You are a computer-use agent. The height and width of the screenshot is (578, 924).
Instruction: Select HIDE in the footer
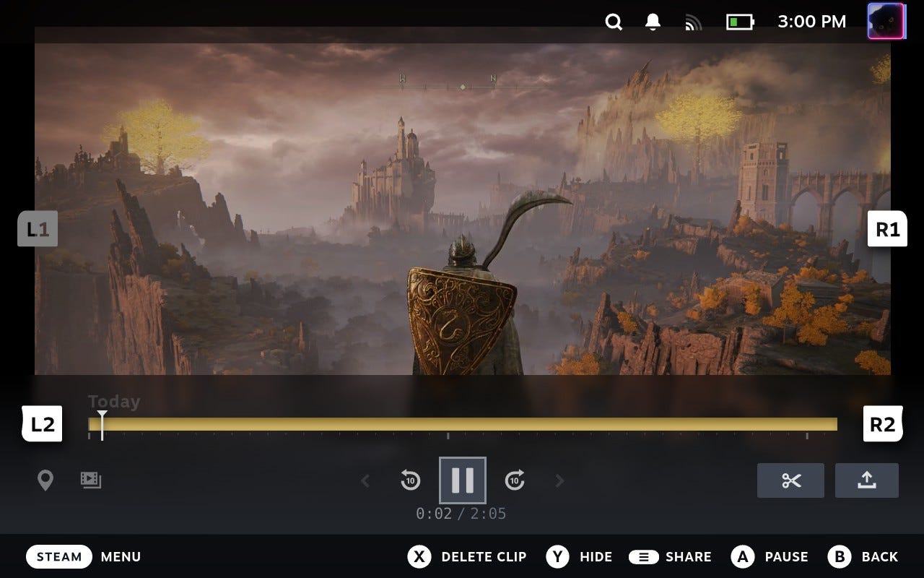(x=596, y=557)
